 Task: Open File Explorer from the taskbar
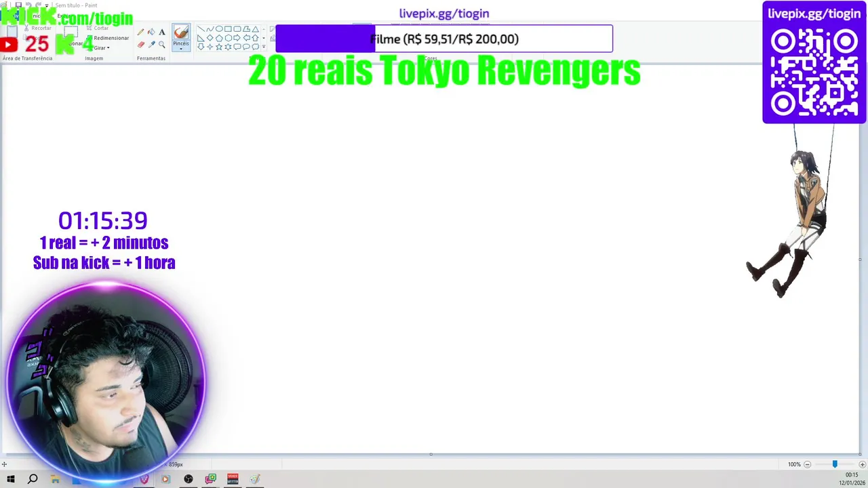point(55,479)
